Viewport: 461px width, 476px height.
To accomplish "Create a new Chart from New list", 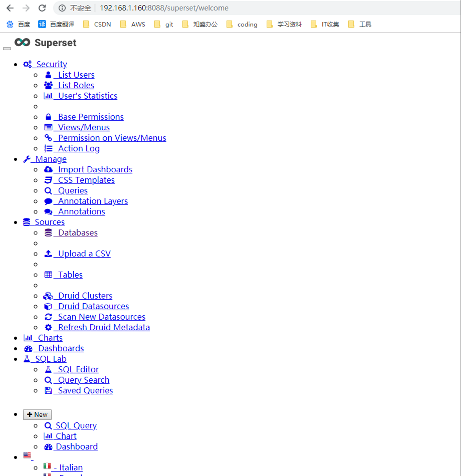I will pos(66,436).
